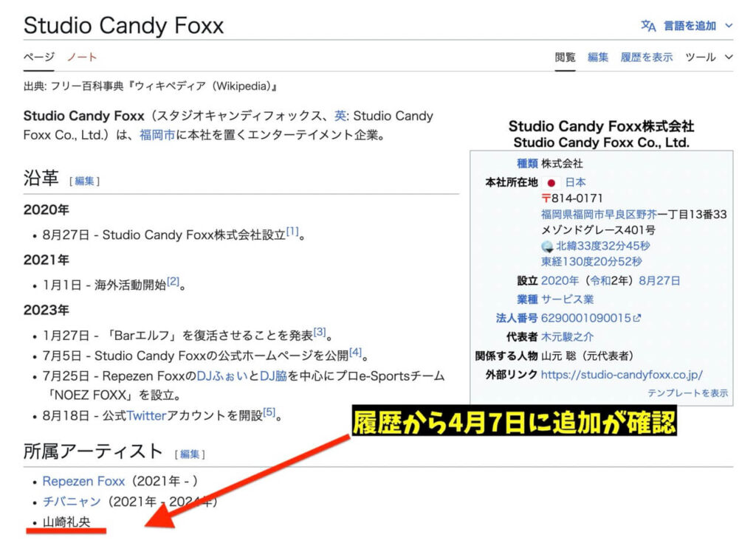Open the 業種 label link
Viewport: 756px width, 540px height.
click(527, 300)
